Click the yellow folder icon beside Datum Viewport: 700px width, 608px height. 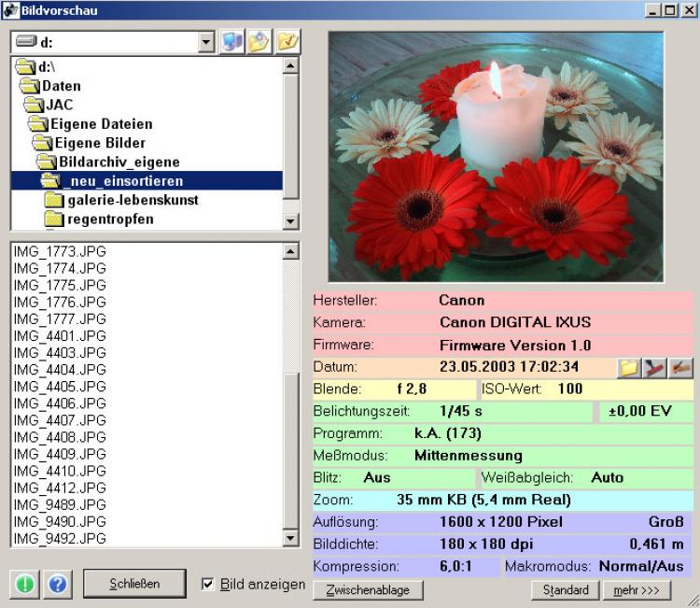point(629,367)
